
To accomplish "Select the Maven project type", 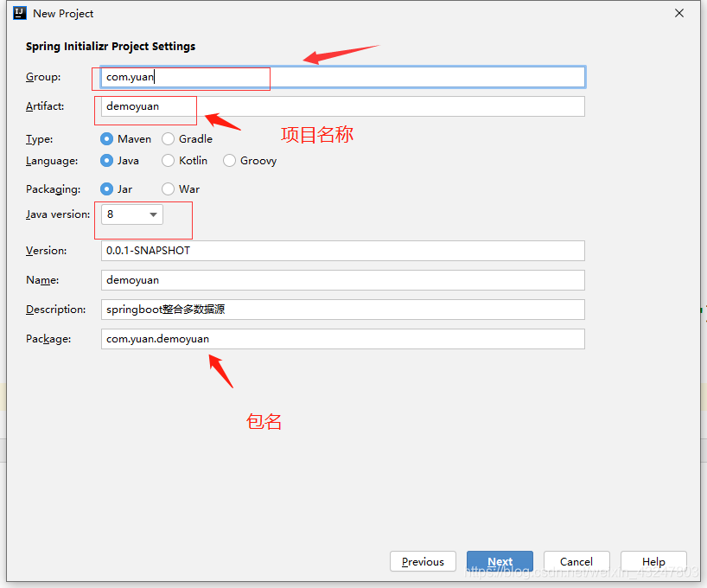I will [x=125, y=139].
